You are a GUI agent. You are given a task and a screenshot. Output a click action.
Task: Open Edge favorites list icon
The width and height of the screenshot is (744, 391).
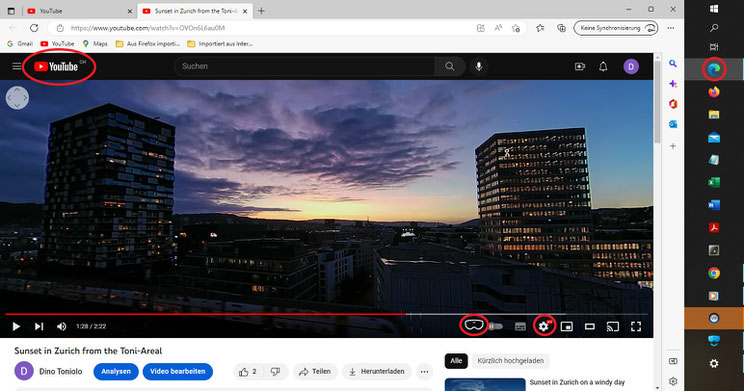[540, 28]
